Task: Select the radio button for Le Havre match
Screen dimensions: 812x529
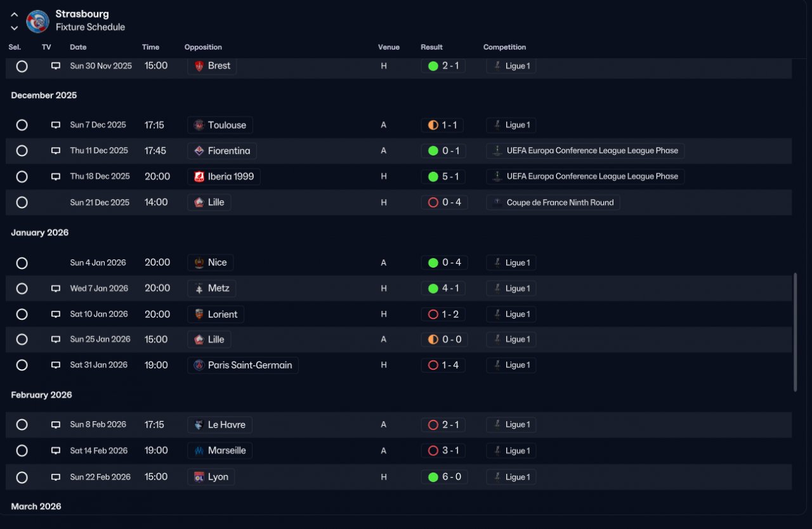Action: [x=22, y=425]
